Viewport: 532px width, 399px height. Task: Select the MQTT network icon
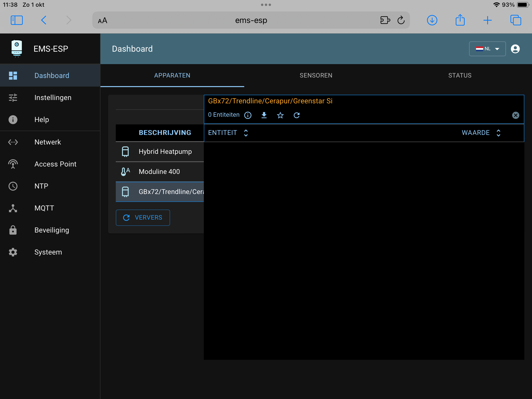(x=12, y=208)
